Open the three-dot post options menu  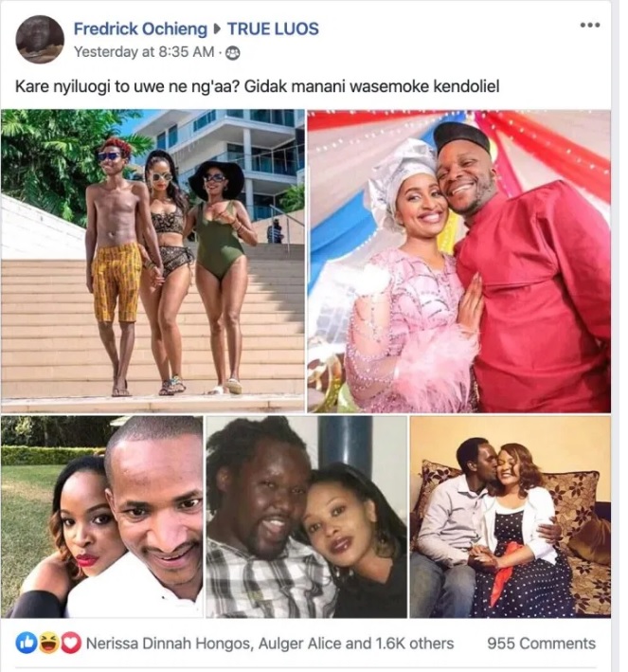coord(589,26)
